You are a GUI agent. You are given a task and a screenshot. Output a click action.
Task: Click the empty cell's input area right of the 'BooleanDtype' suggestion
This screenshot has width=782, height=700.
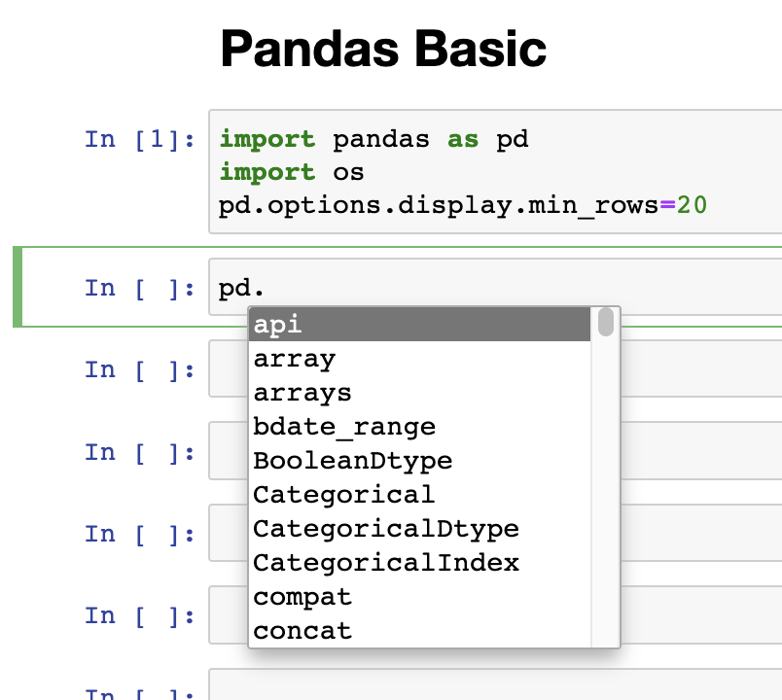click(x=701, y=451)
